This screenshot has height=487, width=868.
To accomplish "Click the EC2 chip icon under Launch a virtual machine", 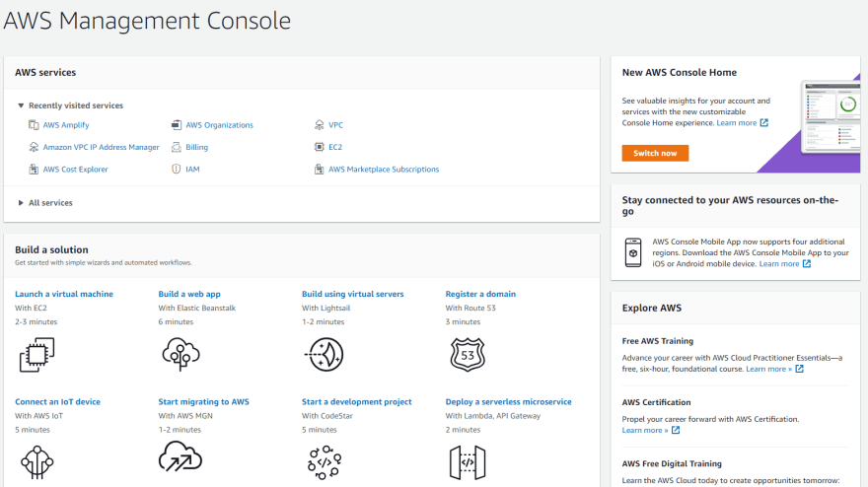I will pos(37,355).
